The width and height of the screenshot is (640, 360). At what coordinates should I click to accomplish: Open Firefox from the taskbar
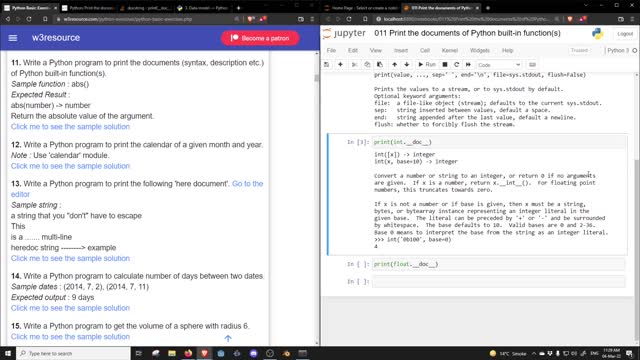click(x=188, y=353)
